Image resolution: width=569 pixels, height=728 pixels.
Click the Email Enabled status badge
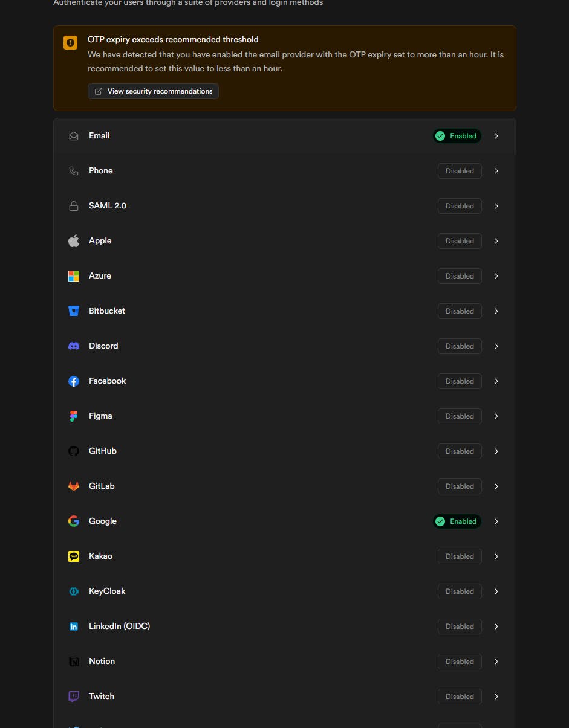[457, 136]
